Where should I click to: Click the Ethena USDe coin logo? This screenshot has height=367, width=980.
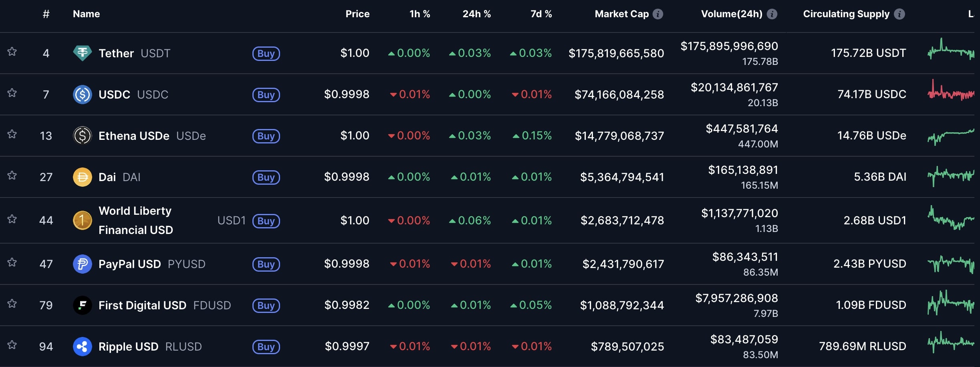[x=83, y=135]
